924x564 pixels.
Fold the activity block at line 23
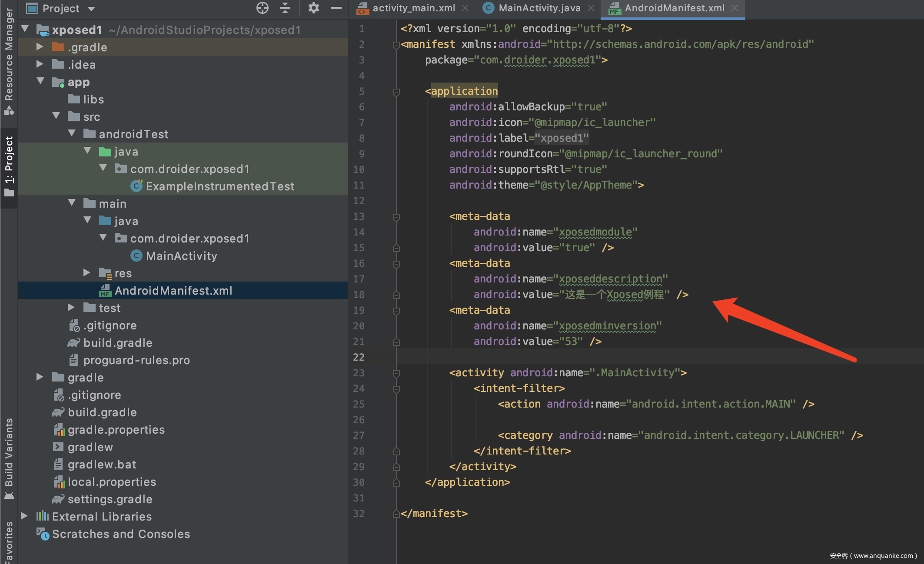tap(396, 373)
